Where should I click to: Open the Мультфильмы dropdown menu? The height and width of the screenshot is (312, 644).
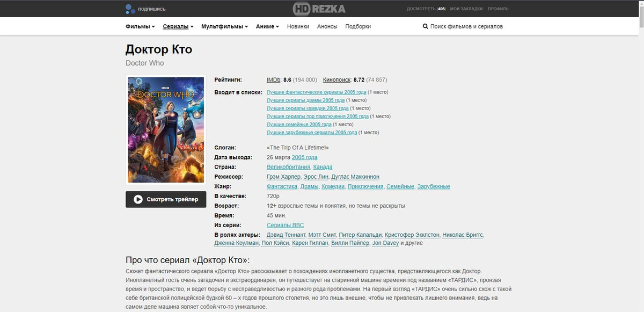point(224,26)
